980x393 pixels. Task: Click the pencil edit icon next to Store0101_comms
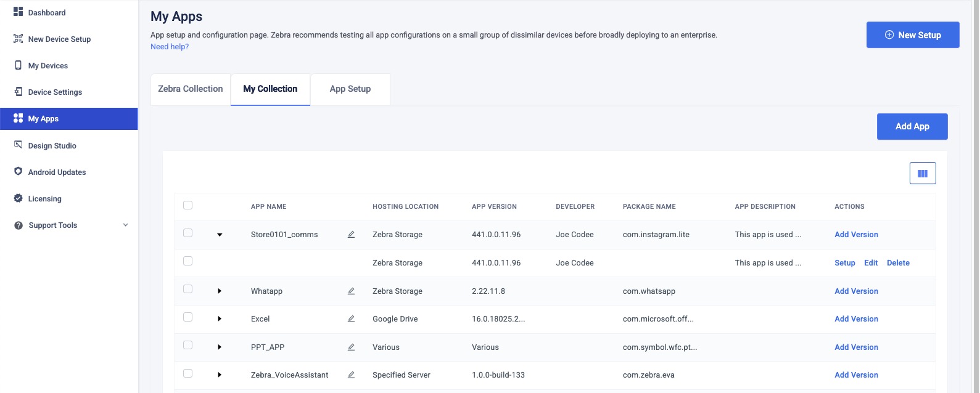coord(351,235)
